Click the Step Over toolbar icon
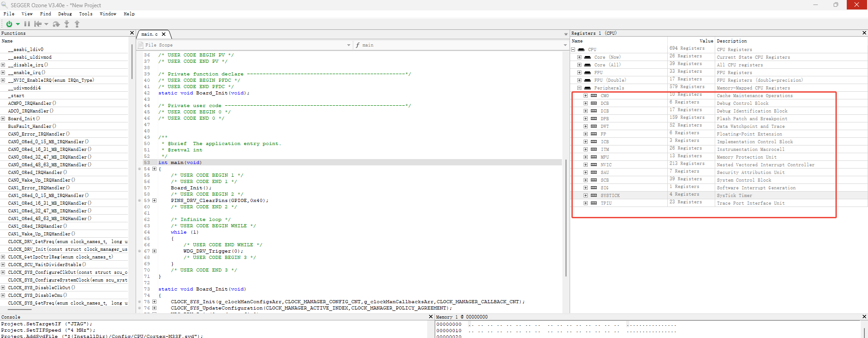The width and height of the screenshot is (868, 338). tap(56, 24)
